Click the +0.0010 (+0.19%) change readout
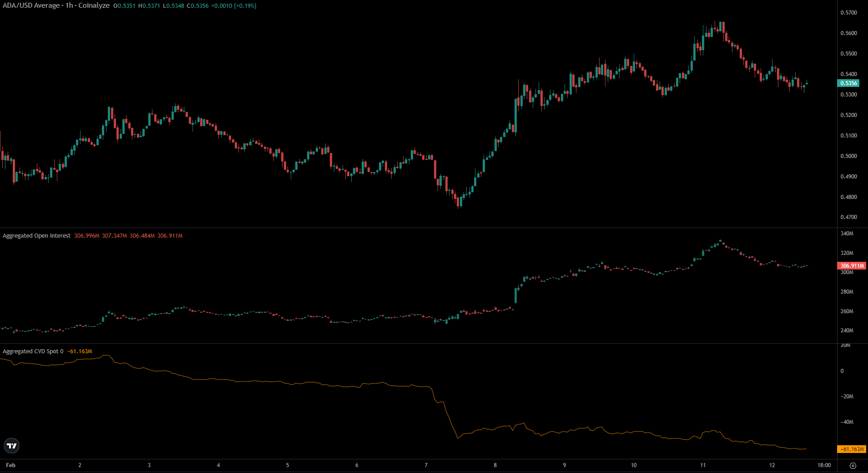The width and height of the screenshot is (868, 473). 234,6
